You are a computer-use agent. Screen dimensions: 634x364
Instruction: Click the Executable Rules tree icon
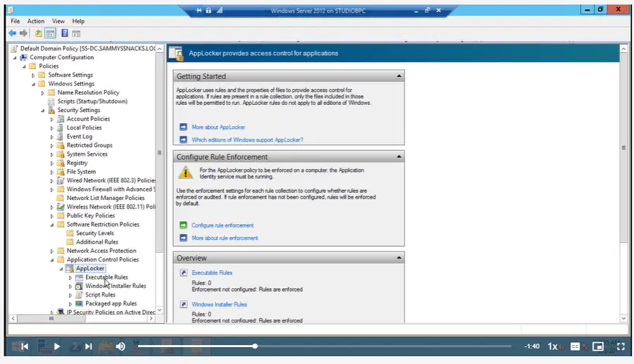(79, 277)
